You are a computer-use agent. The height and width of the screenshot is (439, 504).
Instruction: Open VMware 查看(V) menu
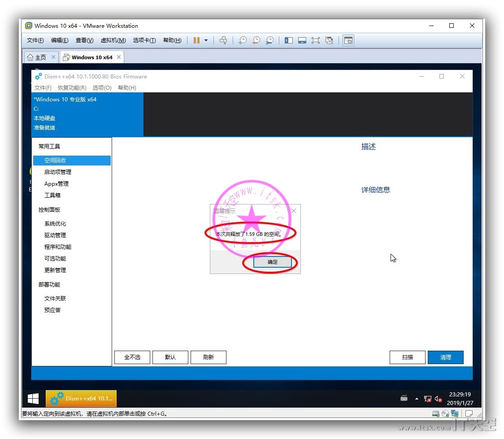tap(85, 40)
